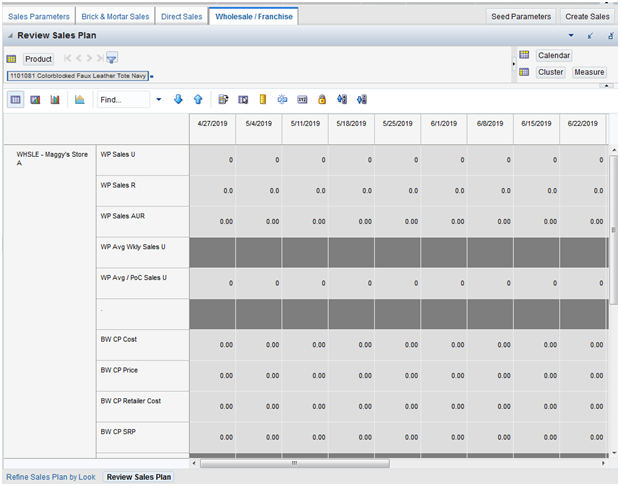Click the Create Sales button
The image size is (620, 486).
click(x=587, y=17)
